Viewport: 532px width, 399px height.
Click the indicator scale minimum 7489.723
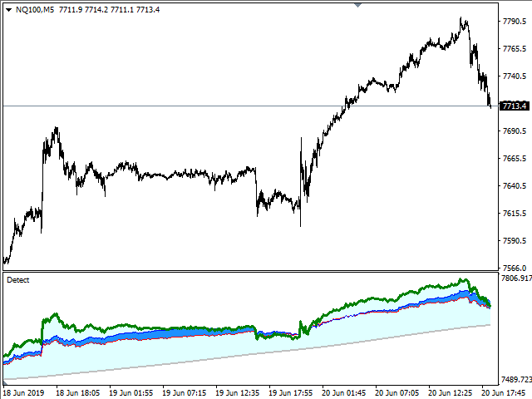[516, 379]
